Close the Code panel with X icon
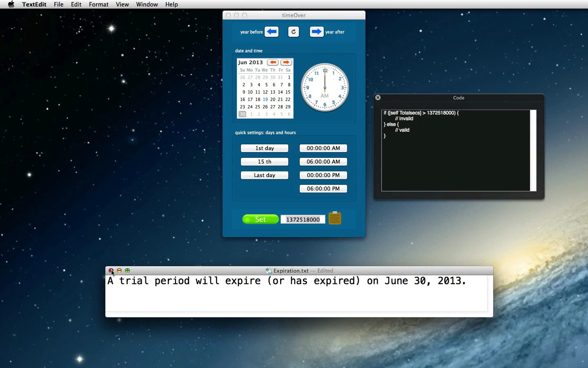The height and width of the screenshot is (368, 588). (378, 98)
